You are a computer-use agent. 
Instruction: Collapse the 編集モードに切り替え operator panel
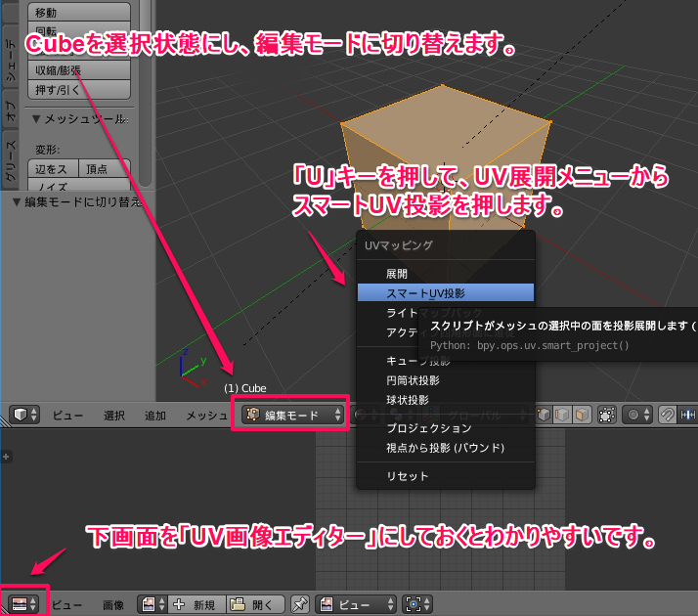coord(17,201)
